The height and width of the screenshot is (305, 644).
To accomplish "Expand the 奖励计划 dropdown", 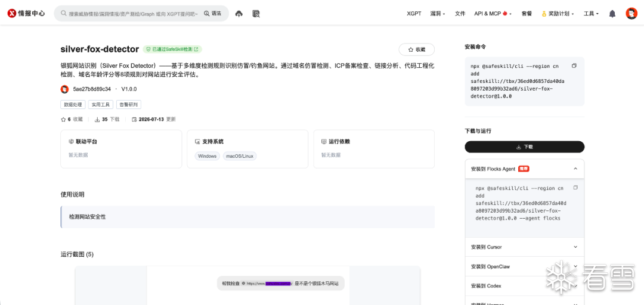I will point(558,14).
